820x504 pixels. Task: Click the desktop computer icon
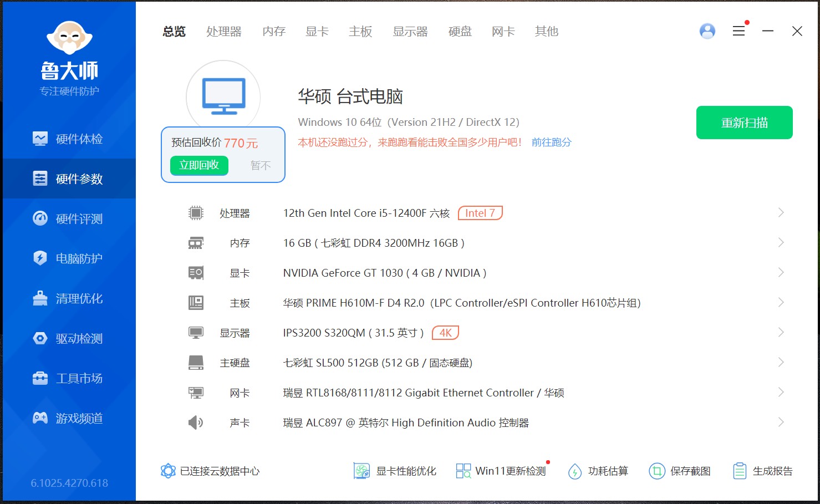coord(223,96)
